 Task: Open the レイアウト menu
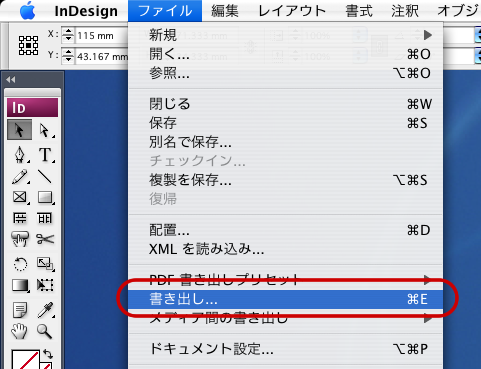[x=292, y=11]
